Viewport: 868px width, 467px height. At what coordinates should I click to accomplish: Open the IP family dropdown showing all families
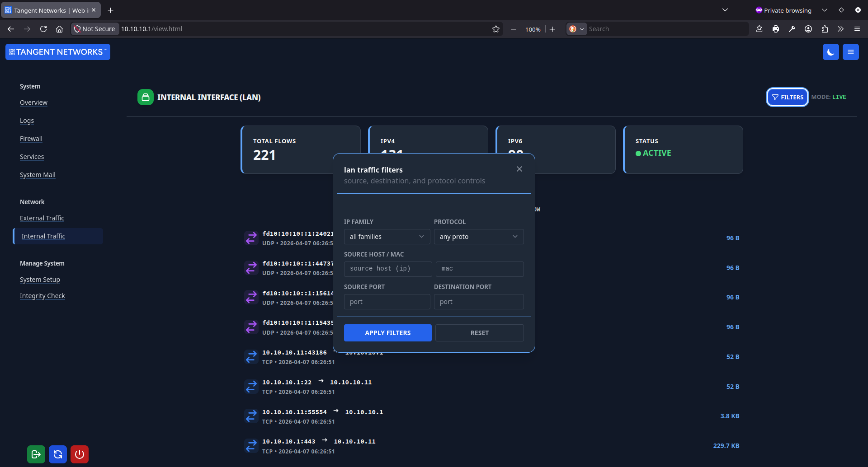coord(387,236)
